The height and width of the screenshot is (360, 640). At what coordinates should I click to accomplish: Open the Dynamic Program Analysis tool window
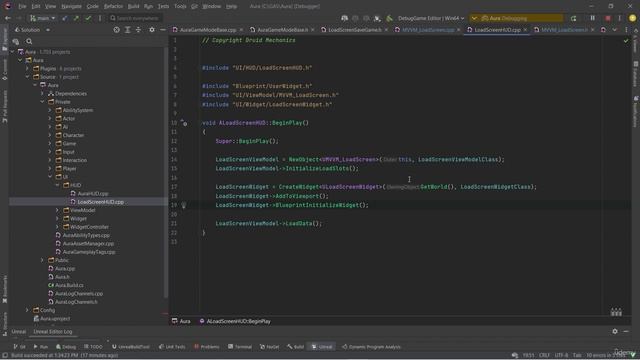(371, 347)
